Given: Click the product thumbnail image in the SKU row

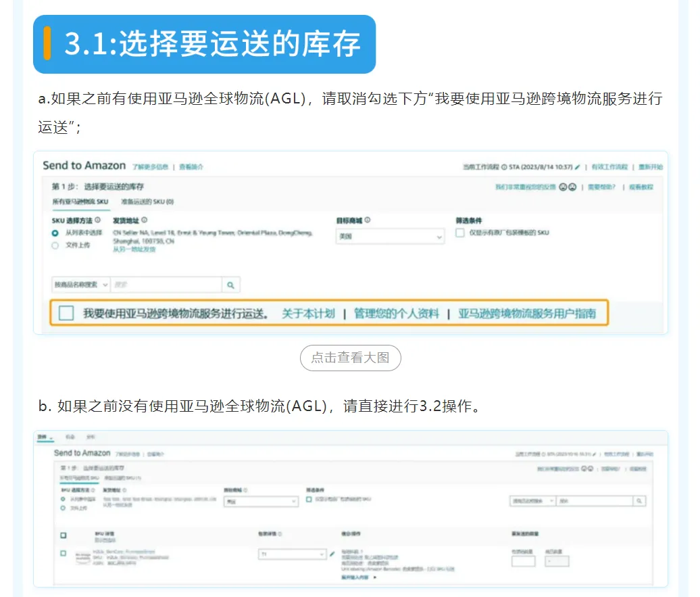Looking at the screenshot, I should click(x=83, y=557).
